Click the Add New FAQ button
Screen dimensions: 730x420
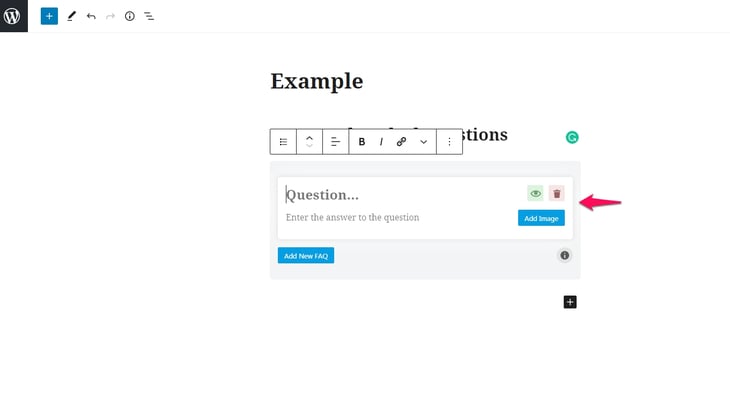pos(306,256)
